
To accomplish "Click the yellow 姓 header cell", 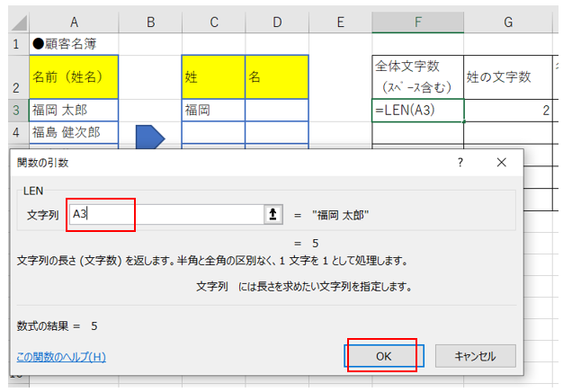I will (x=213, y=77).
